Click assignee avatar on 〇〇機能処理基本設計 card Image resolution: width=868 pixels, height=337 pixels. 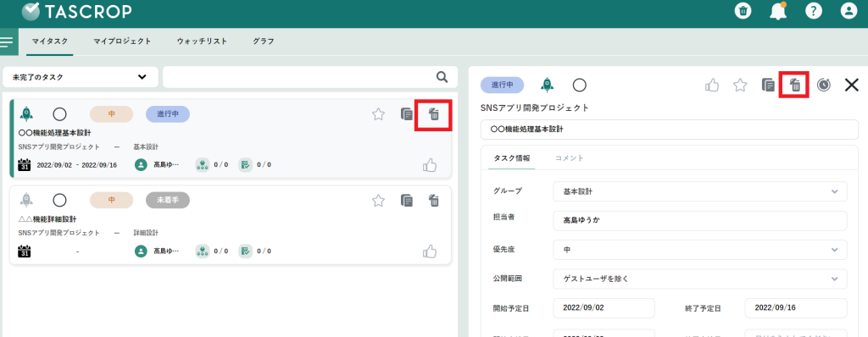[142, 164]
